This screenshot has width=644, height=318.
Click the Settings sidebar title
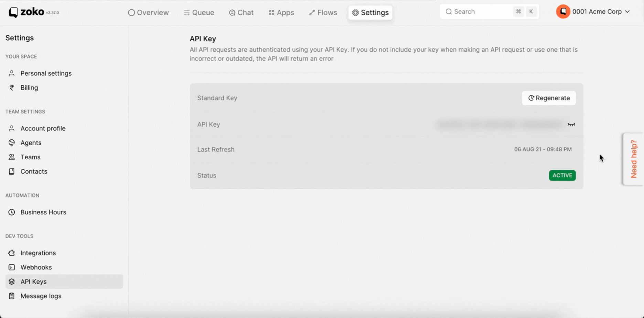[20, 38]
